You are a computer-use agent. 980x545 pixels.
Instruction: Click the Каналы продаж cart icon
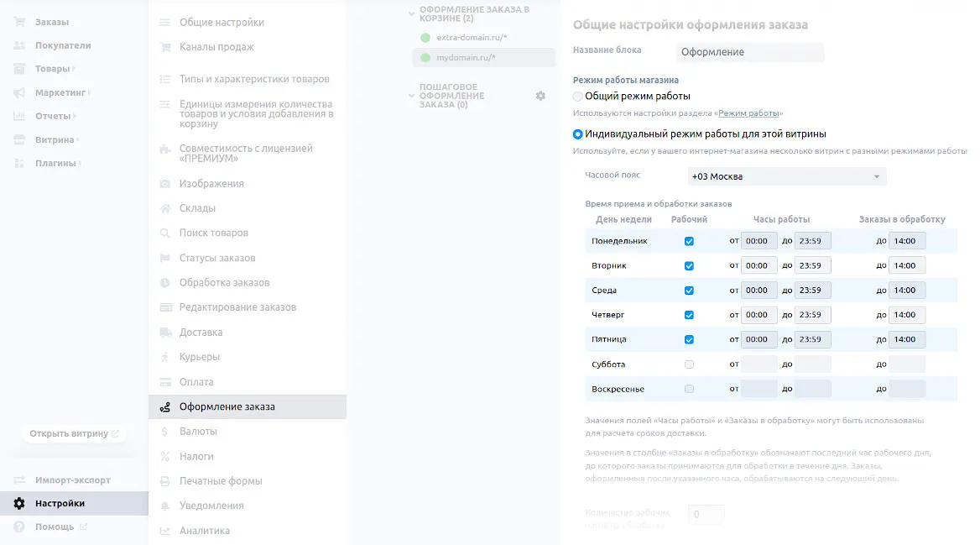pyautogui.click(x=164, y=47)
